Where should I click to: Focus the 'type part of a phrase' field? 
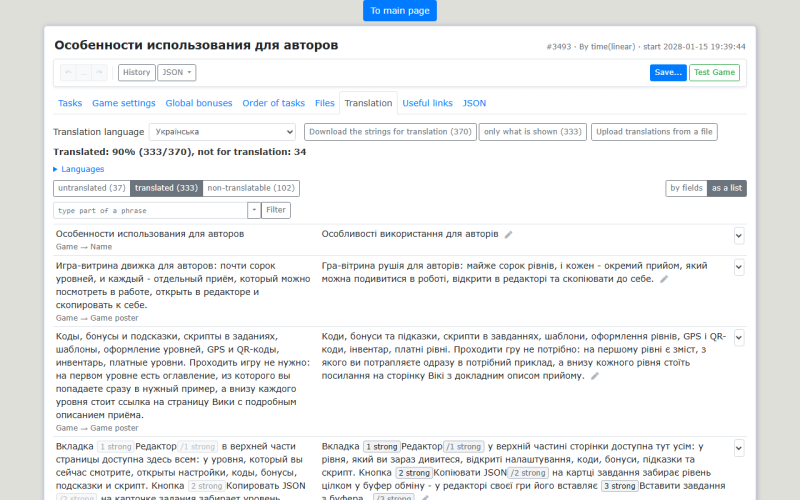151,210
